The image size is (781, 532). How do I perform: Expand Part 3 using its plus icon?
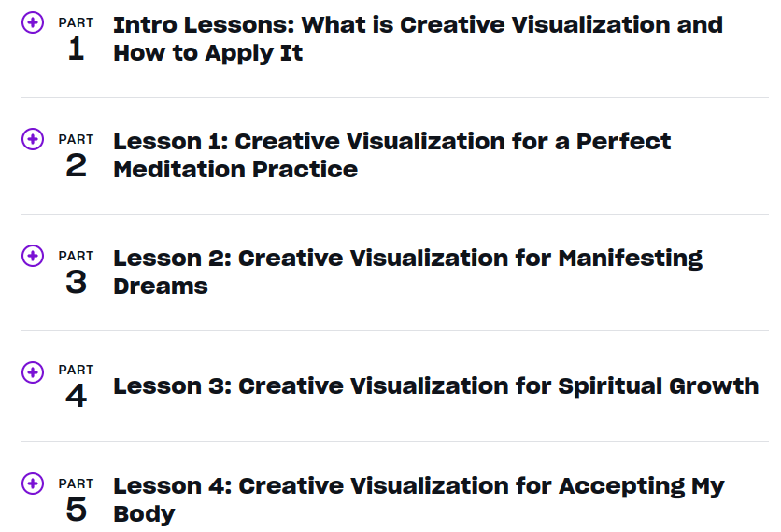(x=33, y=256)
